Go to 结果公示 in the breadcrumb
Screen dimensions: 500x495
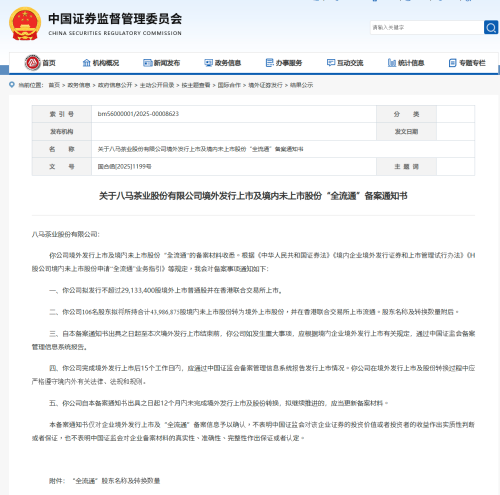(301, 85)
